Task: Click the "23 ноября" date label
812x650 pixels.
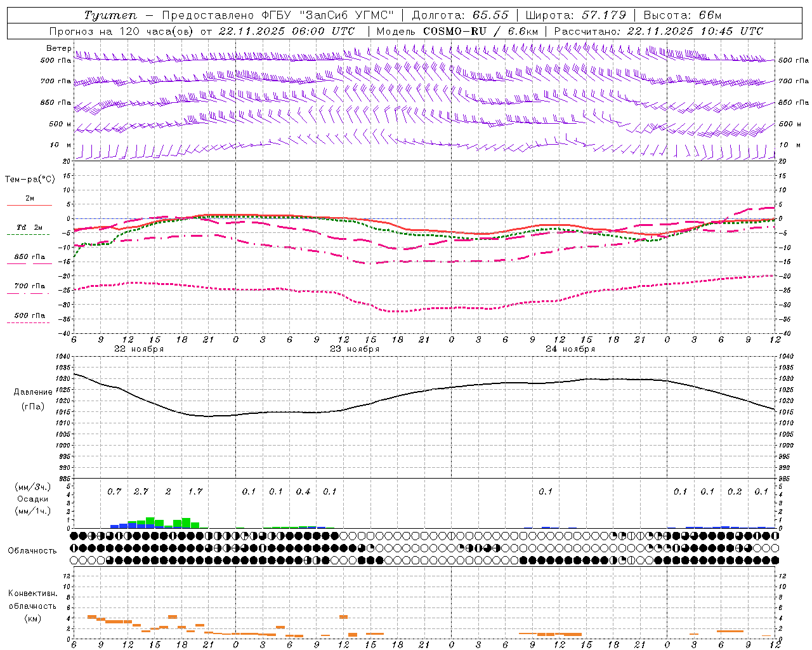Action: click(x=355, y=349)
